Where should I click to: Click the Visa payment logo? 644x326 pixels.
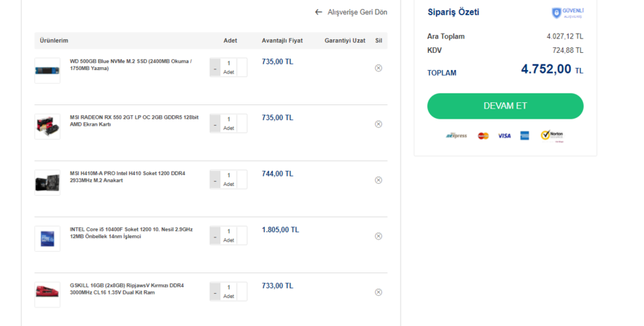tap(504, 135)
